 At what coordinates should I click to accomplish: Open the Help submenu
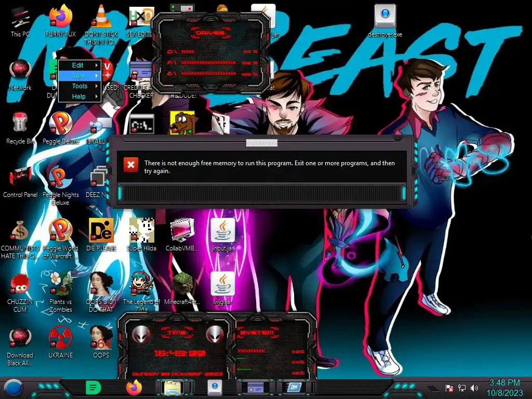point(79,97)
